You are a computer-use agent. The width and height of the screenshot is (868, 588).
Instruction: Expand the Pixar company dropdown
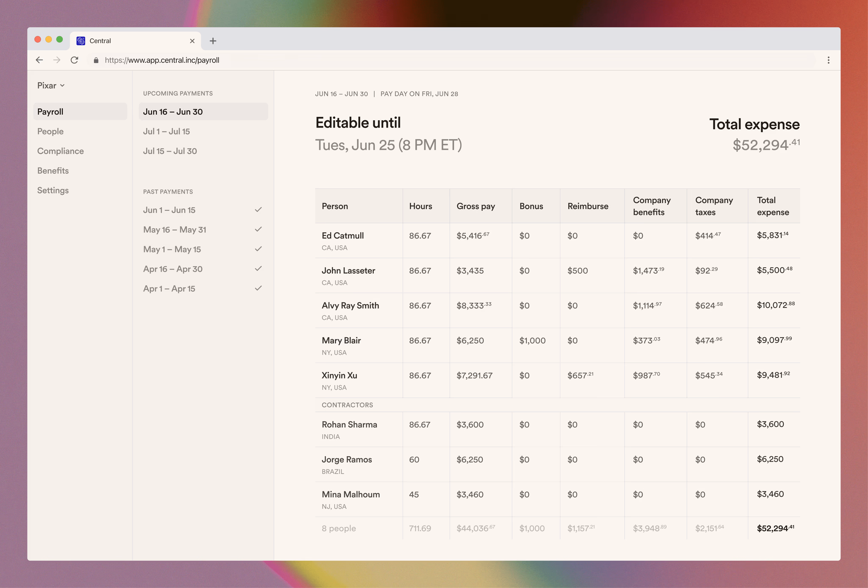coord(51,86)
